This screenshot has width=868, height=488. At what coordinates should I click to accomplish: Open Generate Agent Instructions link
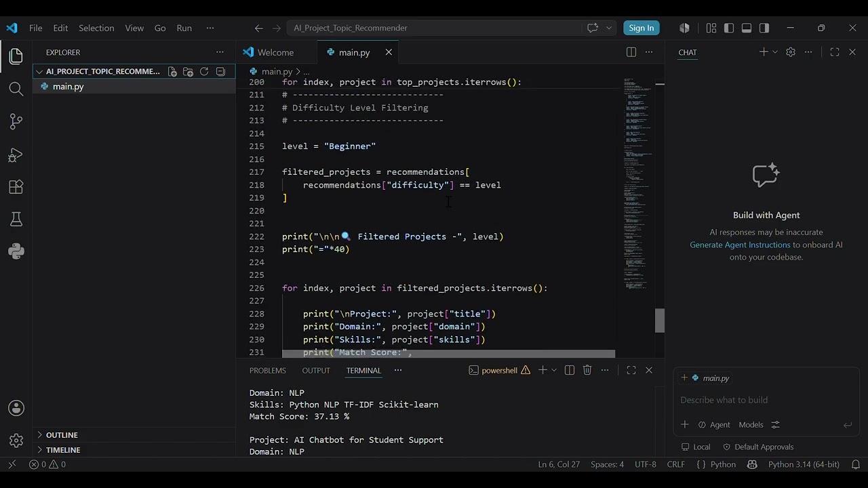(x=740, y=245)
